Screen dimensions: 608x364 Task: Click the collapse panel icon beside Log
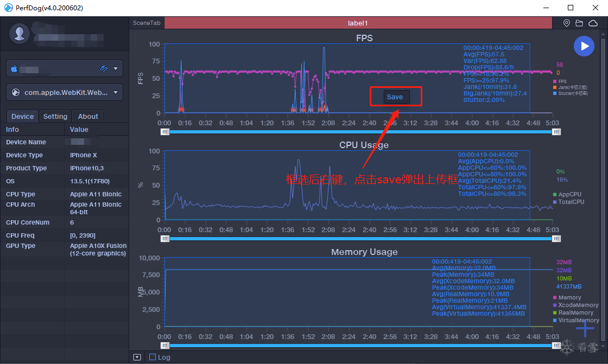137,357
